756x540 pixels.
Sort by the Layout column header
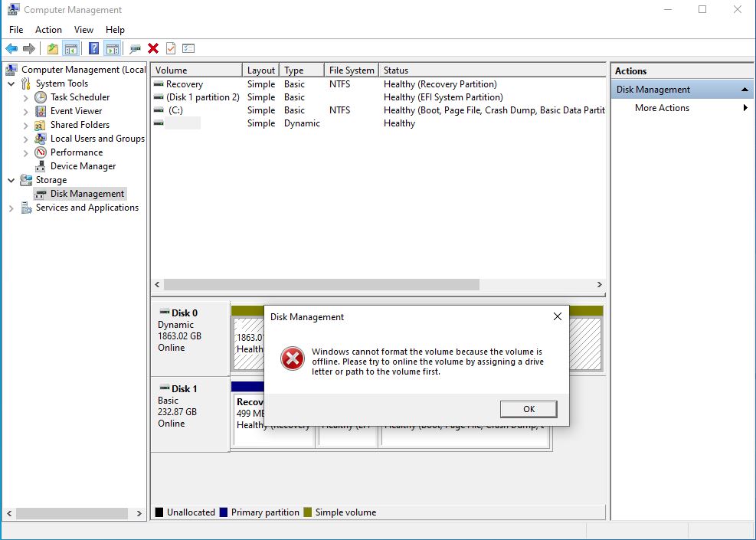tap(261, 70)
